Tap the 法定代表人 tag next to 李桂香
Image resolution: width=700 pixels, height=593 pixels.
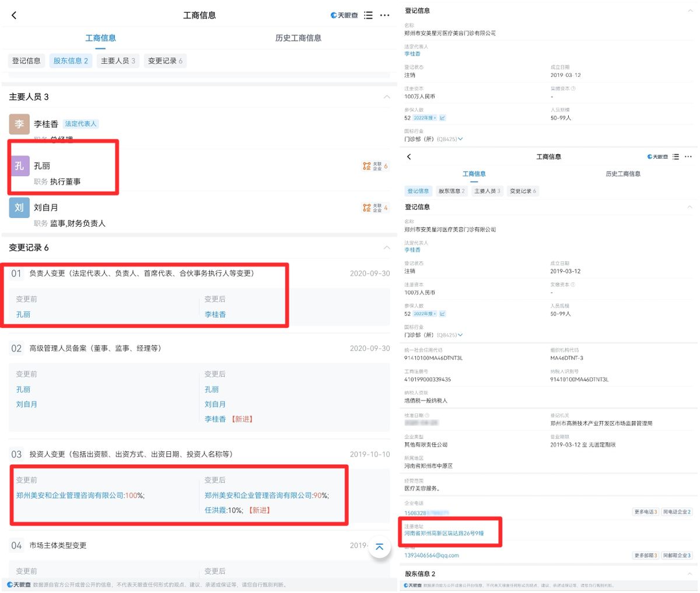point(81,124)
